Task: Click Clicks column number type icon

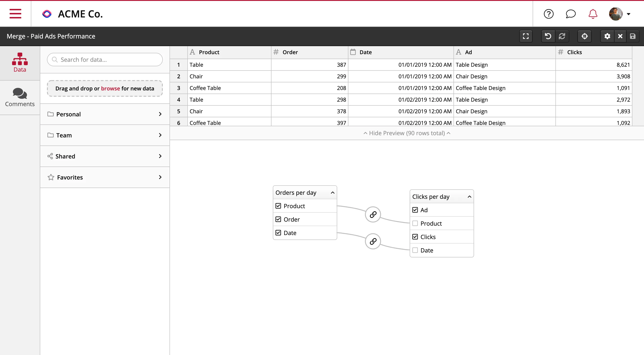Action: (x=561, y=52)
